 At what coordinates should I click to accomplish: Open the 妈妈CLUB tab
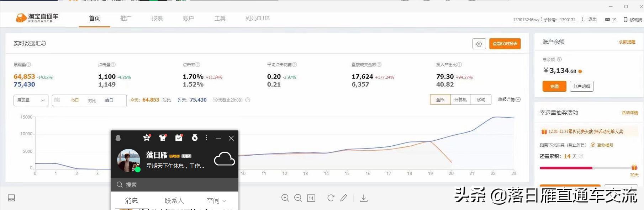click(258, 18)
